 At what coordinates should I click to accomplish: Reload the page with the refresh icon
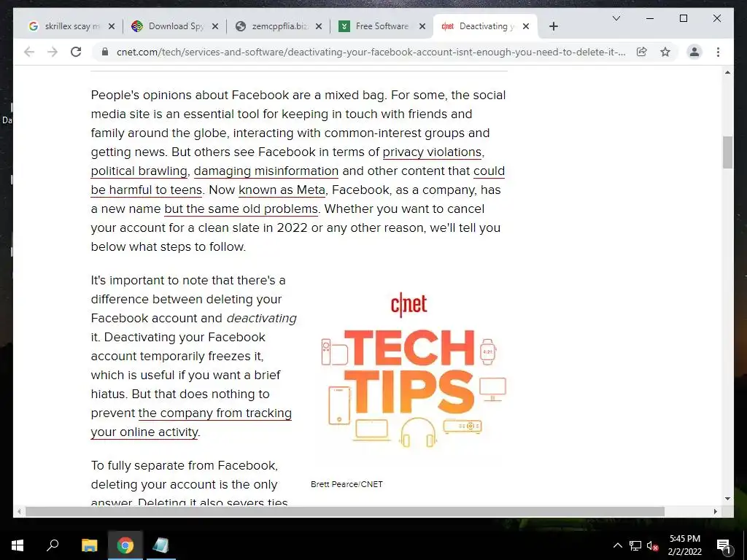(x=76, y=52)
